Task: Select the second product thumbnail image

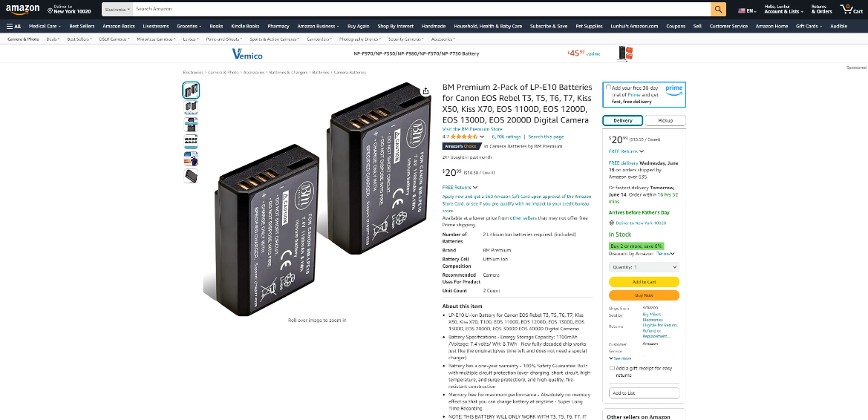Action: [191, 108]
